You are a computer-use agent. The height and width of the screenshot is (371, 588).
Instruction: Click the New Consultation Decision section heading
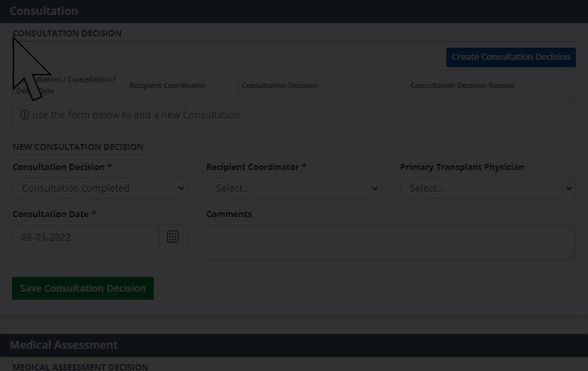tap(78, 147)
